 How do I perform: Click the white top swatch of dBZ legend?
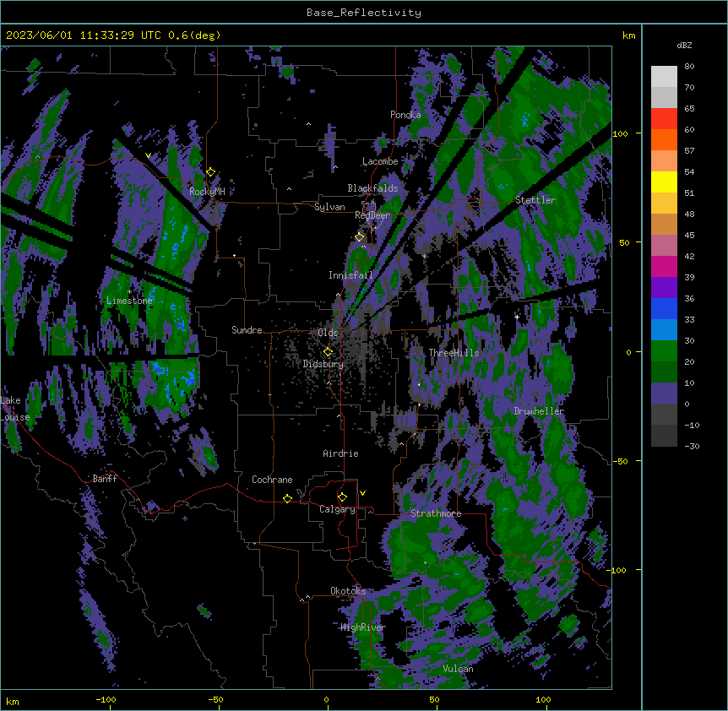point(664,77)
